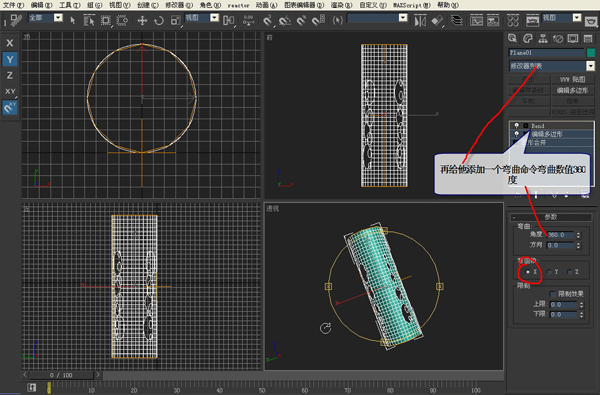Activate the Select and Scale tool
600x395 pixels.
coord(176,20)
